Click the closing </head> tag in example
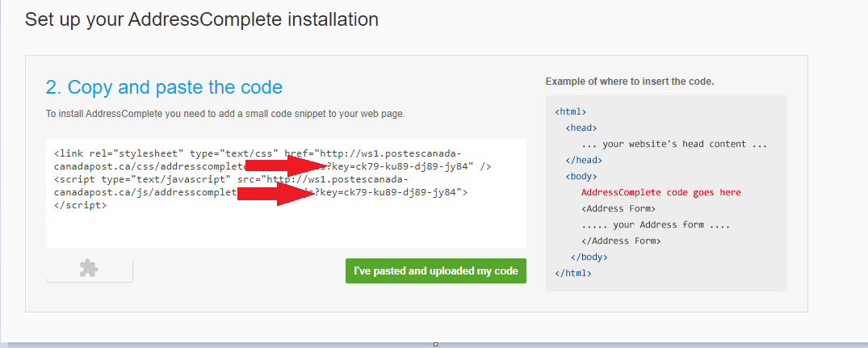Image resolution: width=868 pixels, height=348 pixels. click(584, 161)
